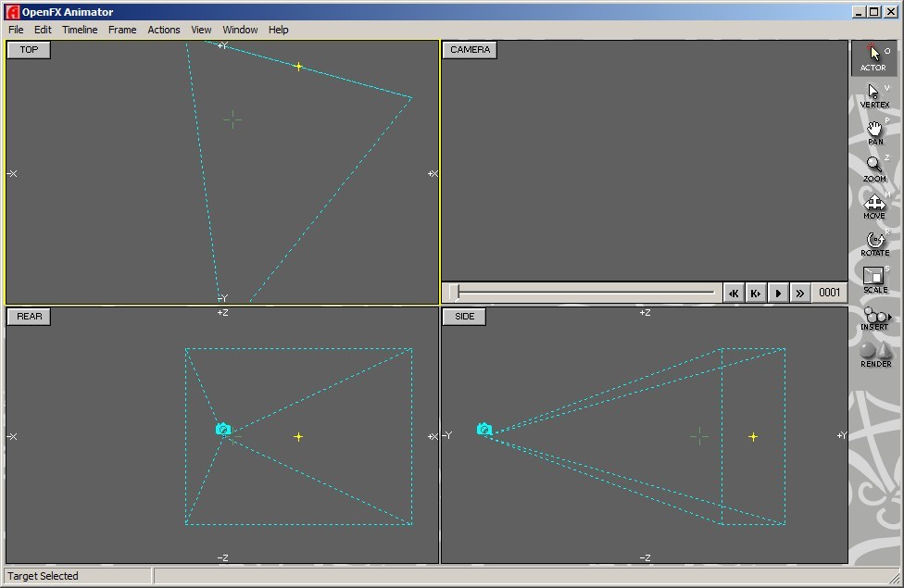Screen dimensions: 904x588
Task: Click the REAR view label button
Action: coord(29,317)
